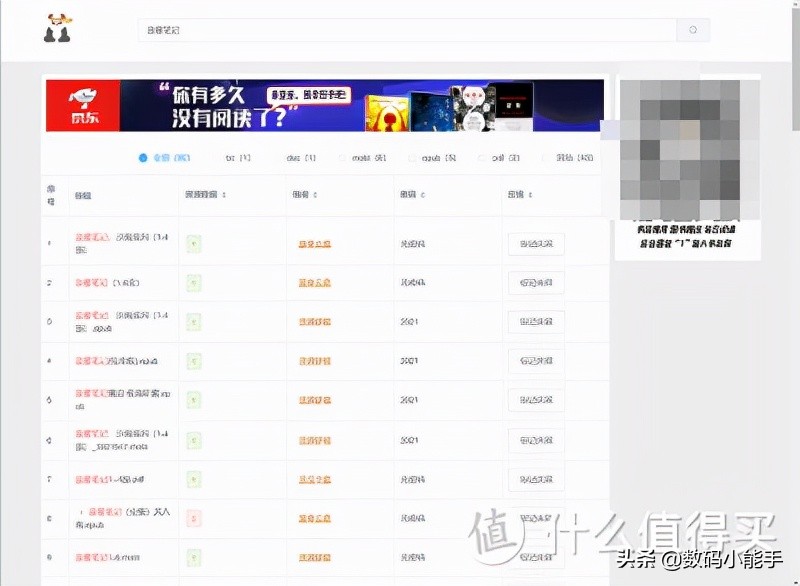Image resolution: width=800 pixels, height=586 pixels.
Task: Click the magnifier search icon in the search bar
Action: (x=693, y=29)
